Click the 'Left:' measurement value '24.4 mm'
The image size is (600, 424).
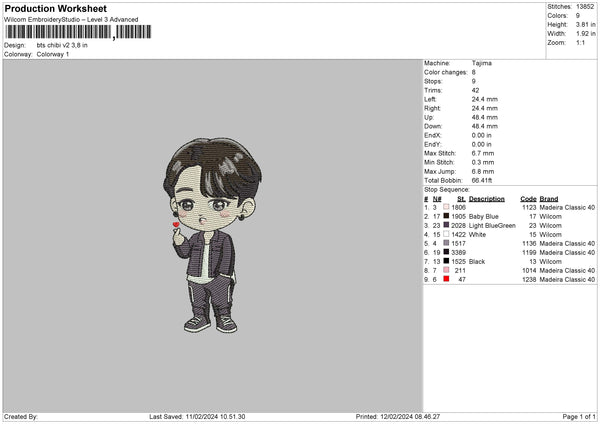484,99
